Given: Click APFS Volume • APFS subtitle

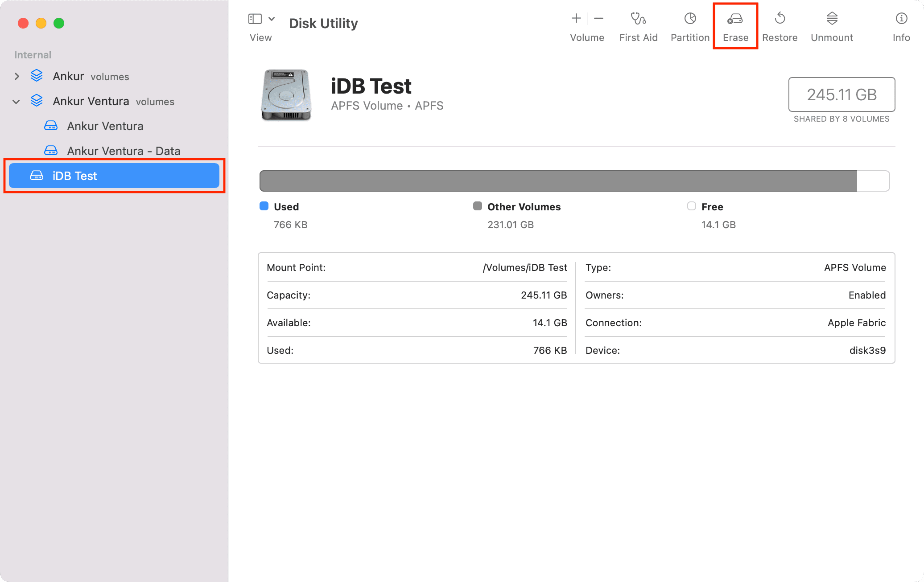Looking at the screenshot, I should pyautogui.click(x=387, y=106).
